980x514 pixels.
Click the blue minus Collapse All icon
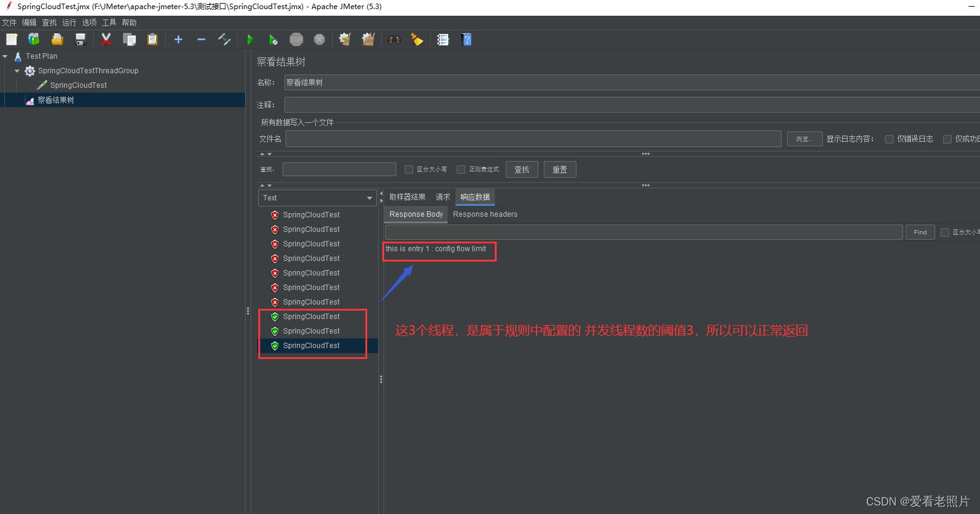pos(201,39)
